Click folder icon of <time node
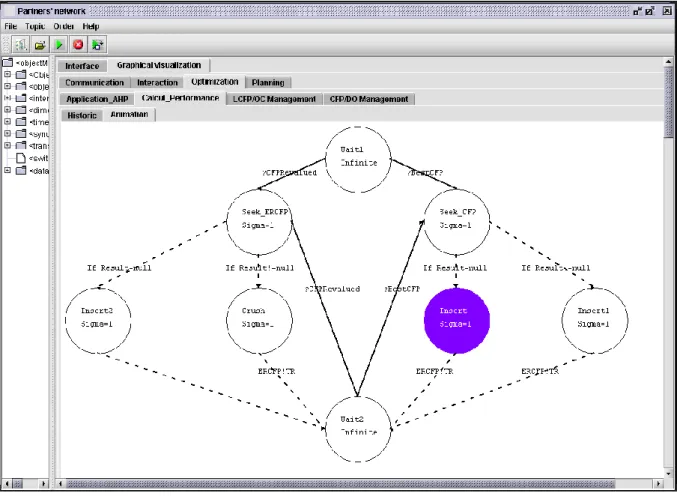Screen dimensions: 677x496 click(x=21, y=122)
